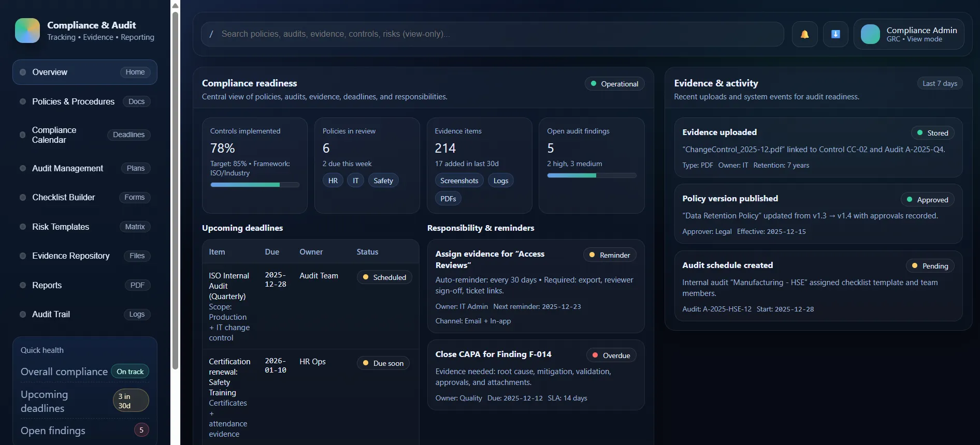Click Certification renewal Safety Training item
The image size is (980, 445).
point(229,377)
